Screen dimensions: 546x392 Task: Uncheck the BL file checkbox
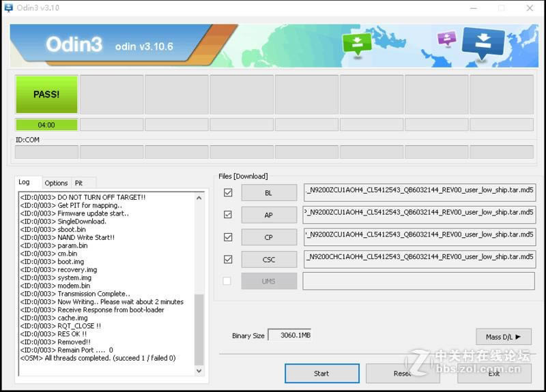228,193
